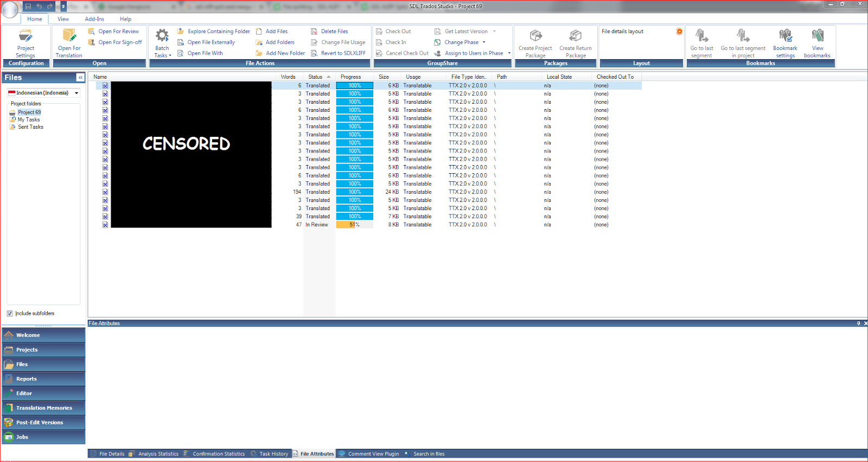Select the In Review status cell

point(319,225)
